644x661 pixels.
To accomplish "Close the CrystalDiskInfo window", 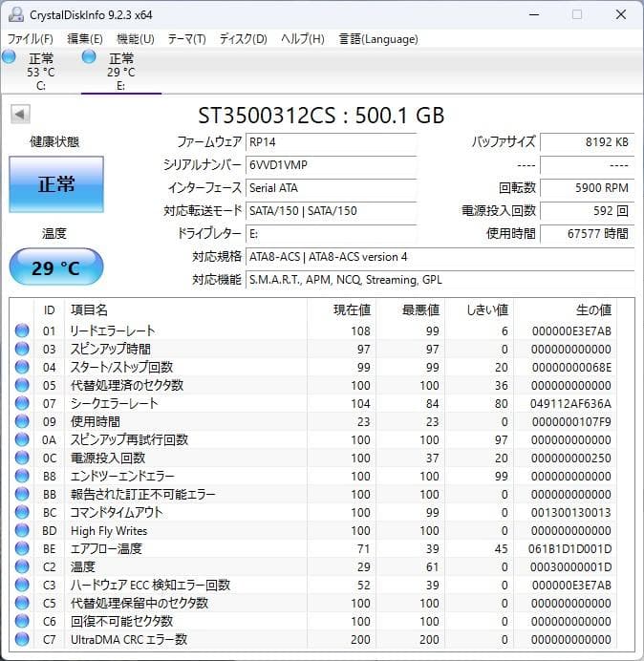I will (x=621, y=14).
